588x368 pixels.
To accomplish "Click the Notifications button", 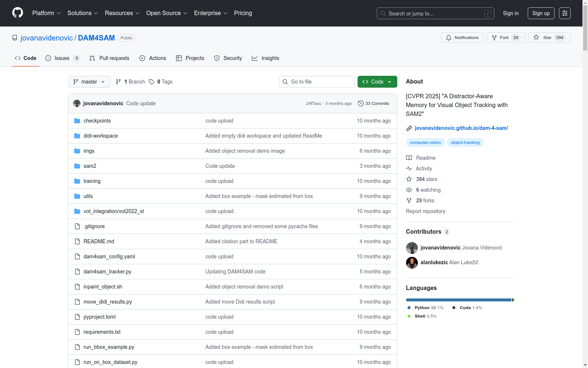I will pos(462,38).
